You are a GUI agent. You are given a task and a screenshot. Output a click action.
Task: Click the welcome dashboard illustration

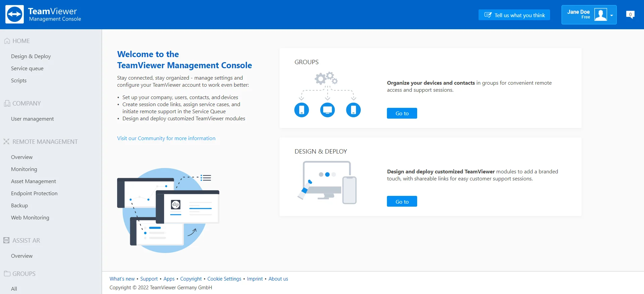click(168, 210)
